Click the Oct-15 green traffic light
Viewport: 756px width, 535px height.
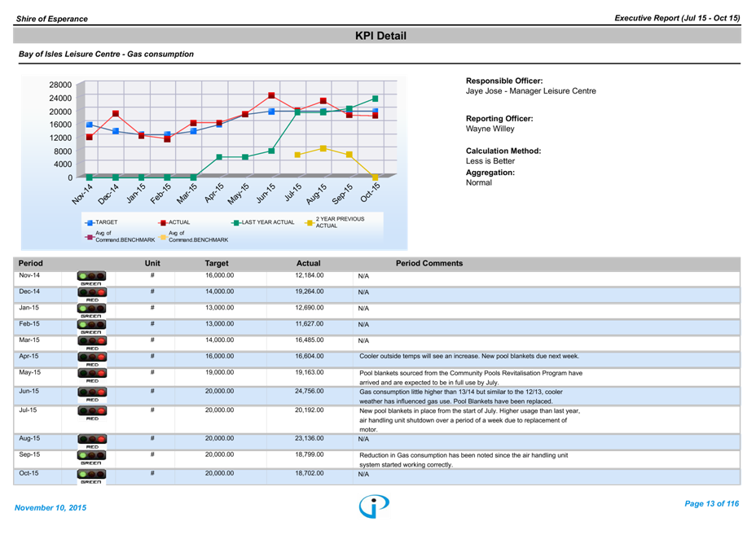click(x=90, y=476)
